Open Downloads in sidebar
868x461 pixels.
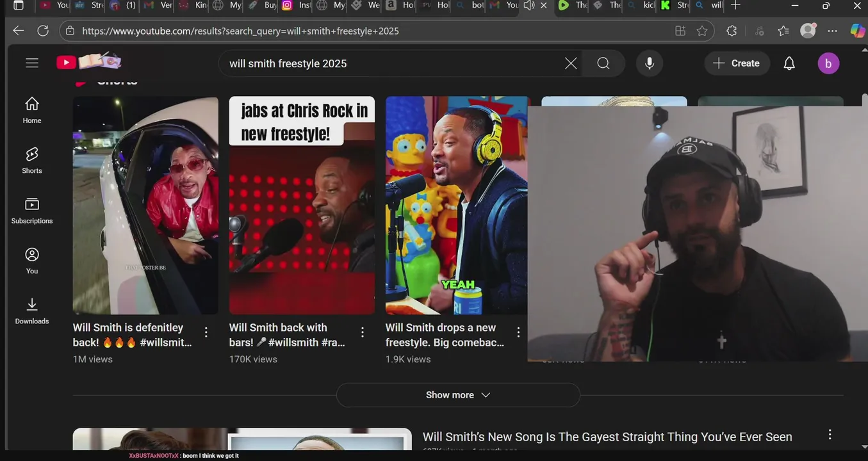[x=32, y=311]
